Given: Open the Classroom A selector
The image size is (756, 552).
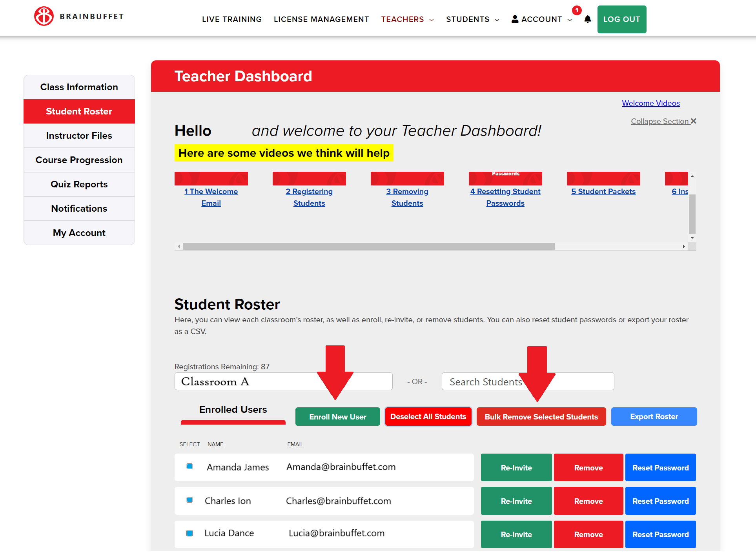Looking at the screenshot, I should pos(283,381).
